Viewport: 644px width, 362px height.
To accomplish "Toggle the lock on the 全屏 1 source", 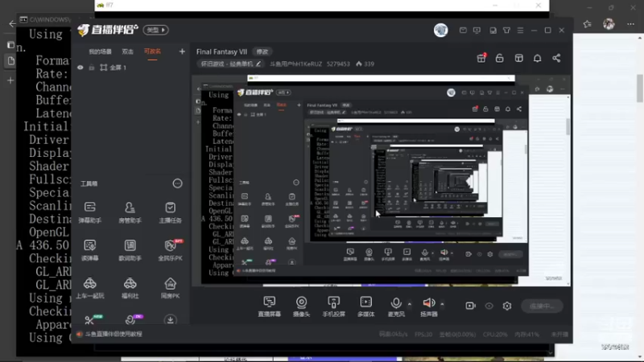I will coord(91,68).
